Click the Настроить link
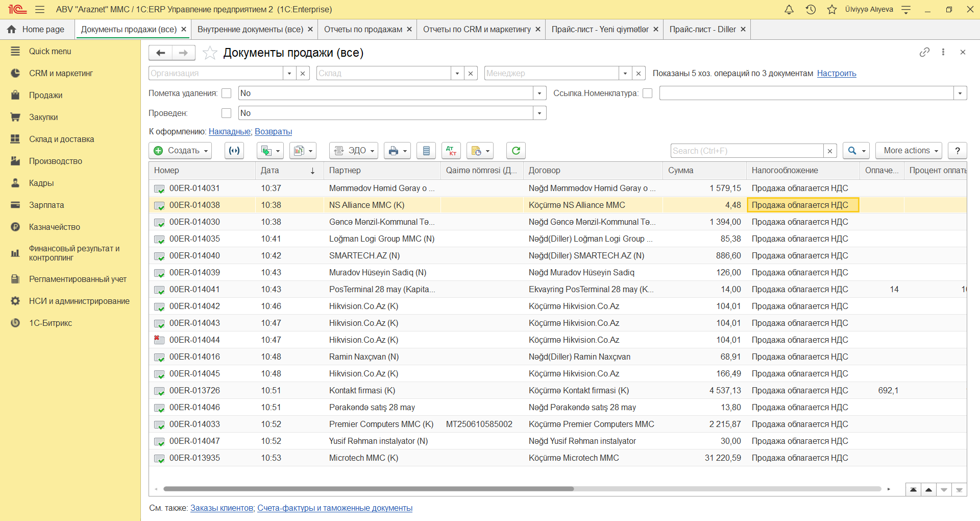Viewport: 980px width, 521px height. click(837, 74)
